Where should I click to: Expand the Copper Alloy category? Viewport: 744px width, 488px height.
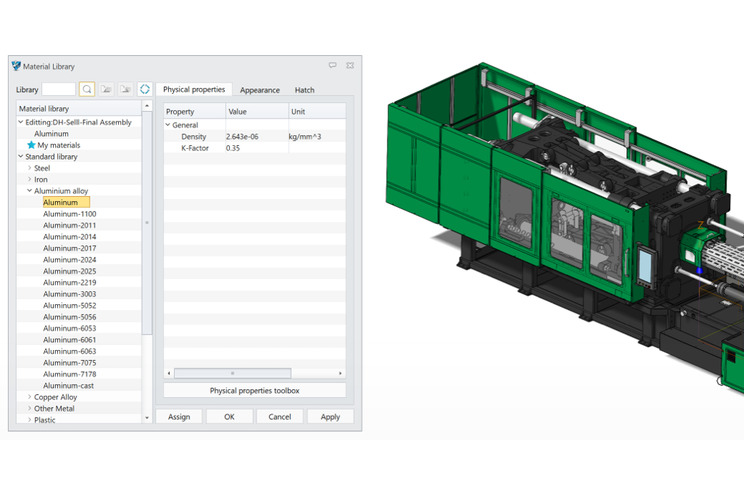click(x=30, y=397)
